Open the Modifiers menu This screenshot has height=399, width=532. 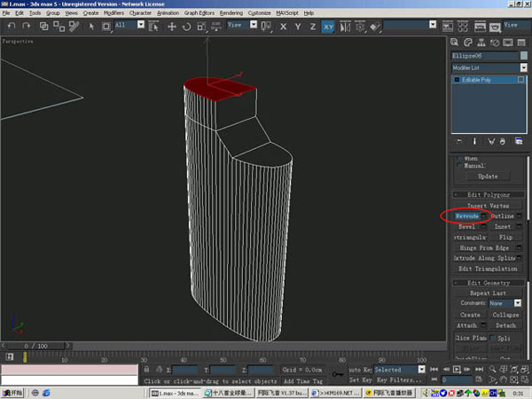(113, 13)
